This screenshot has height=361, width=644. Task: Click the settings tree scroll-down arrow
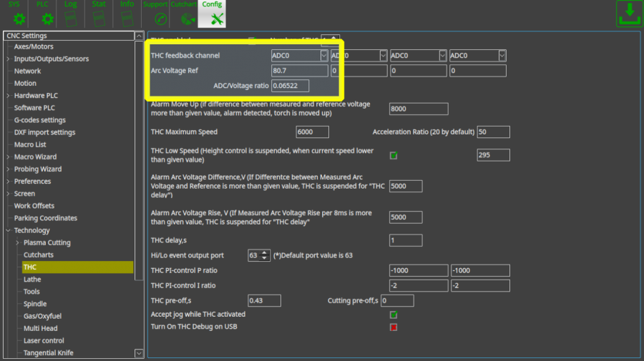pyautogui.click(x=139, y=352)
